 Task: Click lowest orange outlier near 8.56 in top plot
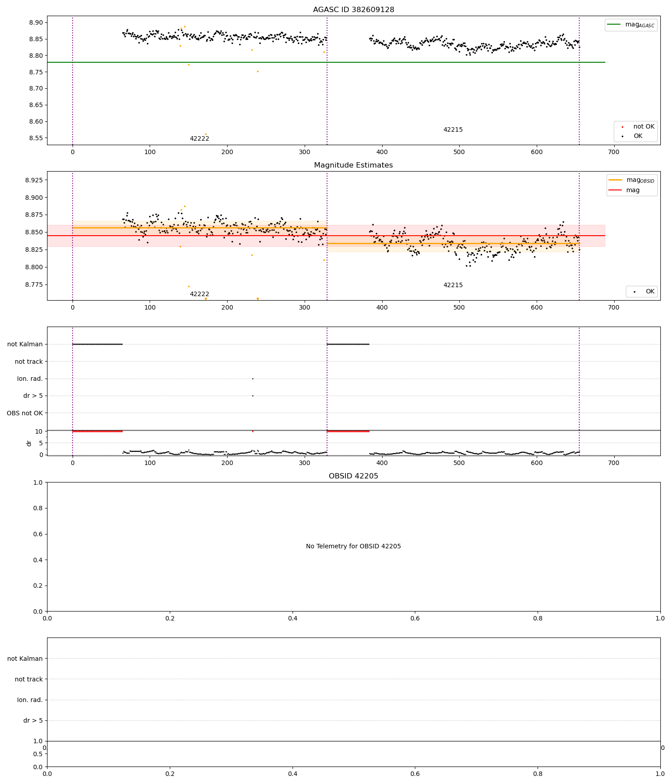(206, 134)
